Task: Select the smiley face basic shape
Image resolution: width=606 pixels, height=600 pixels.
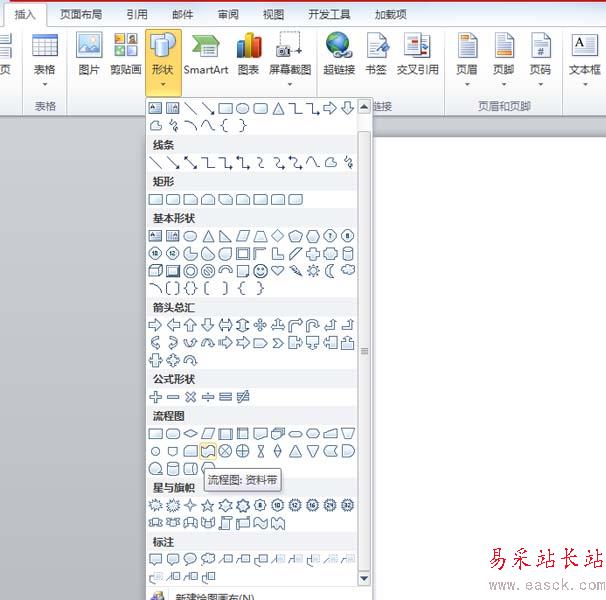Action: 260,271
